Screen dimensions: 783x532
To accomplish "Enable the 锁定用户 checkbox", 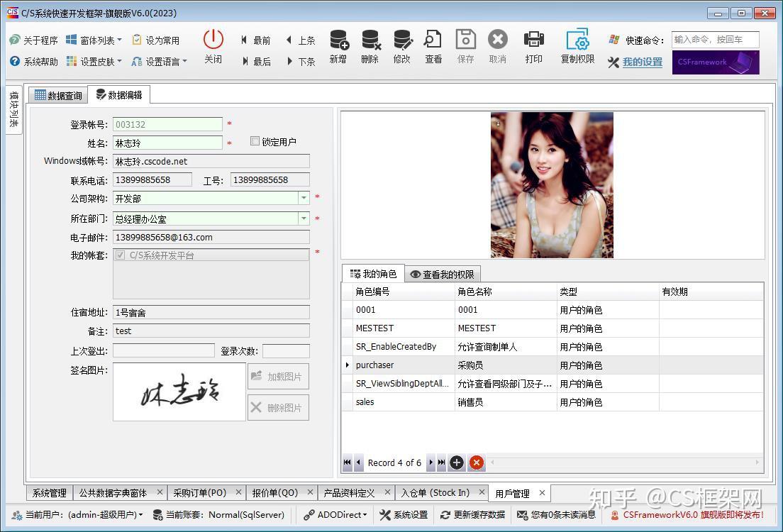I will [x=255, y=140].
